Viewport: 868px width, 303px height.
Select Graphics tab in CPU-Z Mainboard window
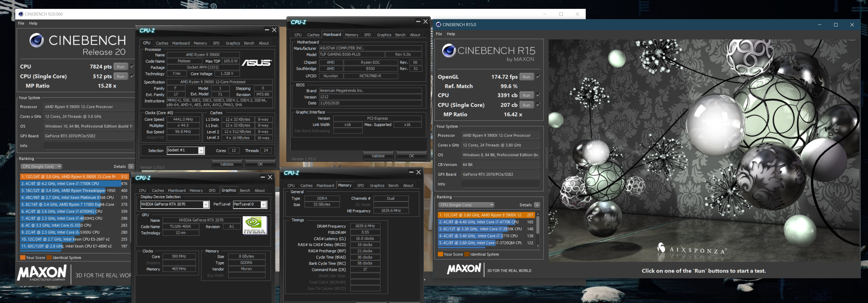tap(384, 35)
